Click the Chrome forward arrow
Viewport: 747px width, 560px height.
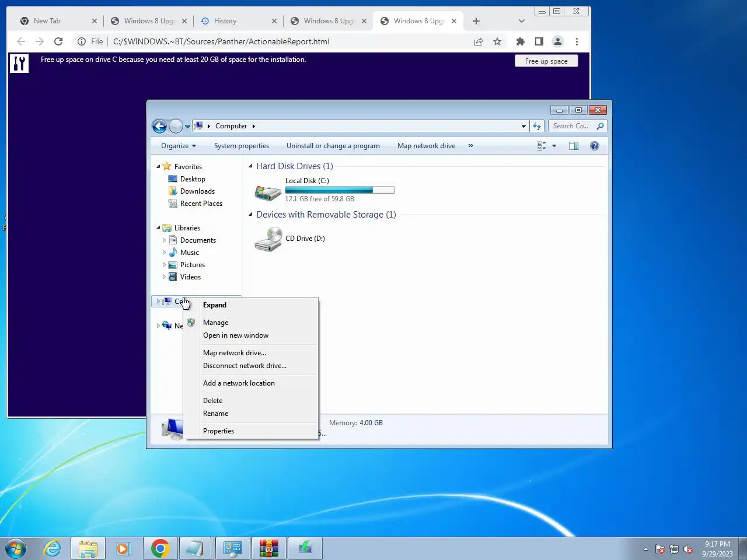[x=40, y=41]
